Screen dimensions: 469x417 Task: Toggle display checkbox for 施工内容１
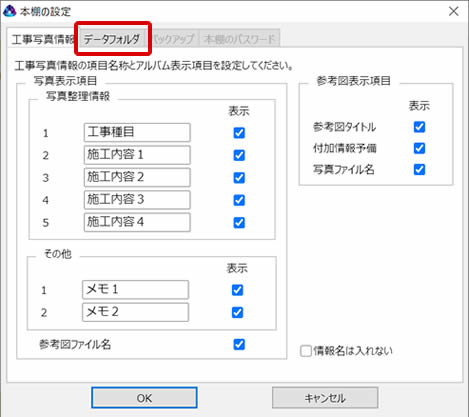click(x=239, y=155)
